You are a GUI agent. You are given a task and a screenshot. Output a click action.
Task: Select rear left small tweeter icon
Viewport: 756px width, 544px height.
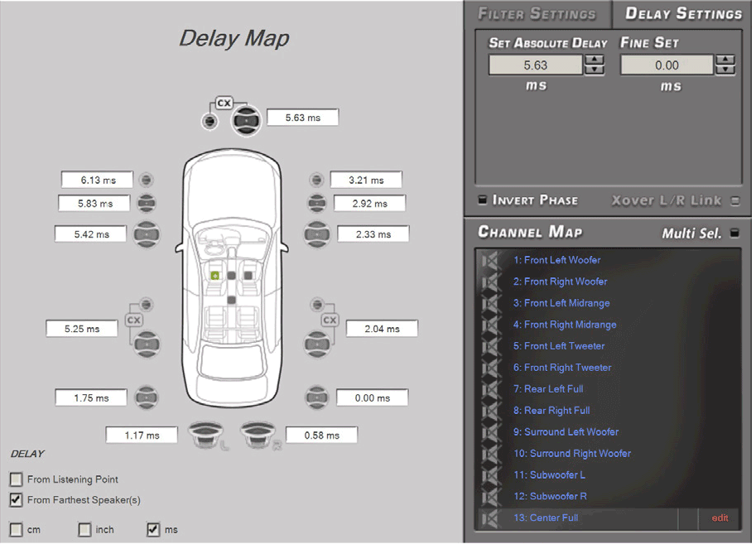point(146,305)
